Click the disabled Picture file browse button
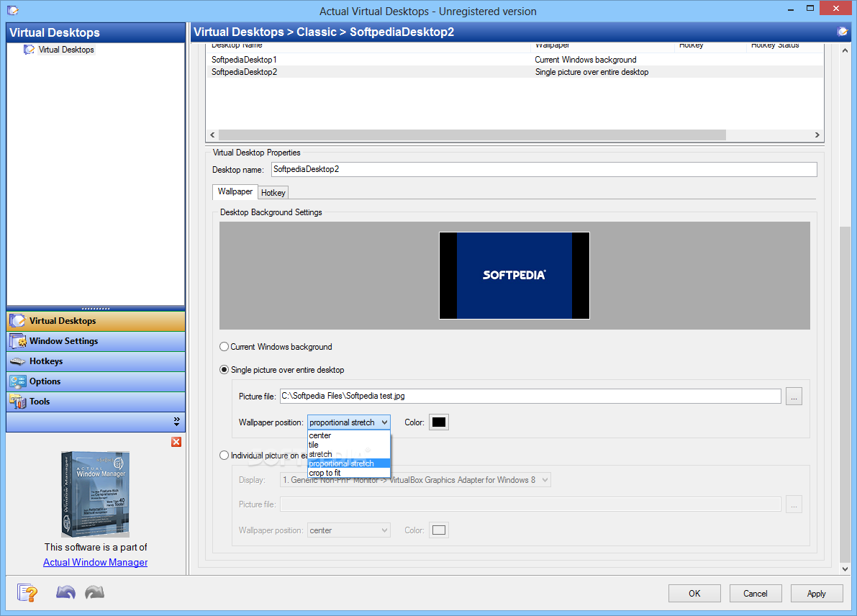Screen dimensions: 857x616 point(794,504)
